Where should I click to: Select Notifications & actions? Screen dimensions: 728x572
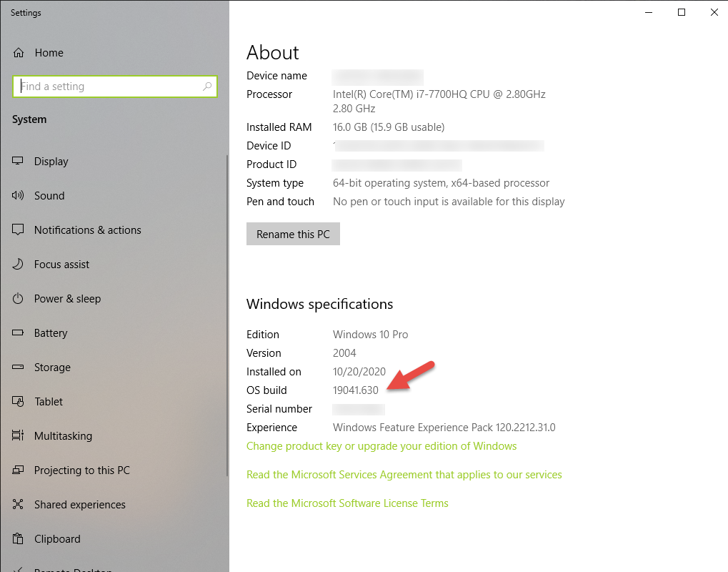(88, 230)
